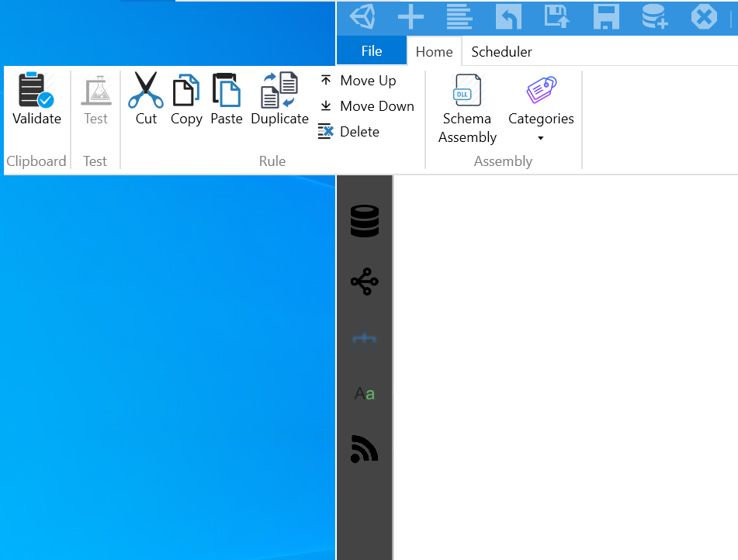The image size is (738, 560).
Task: Click the Save As icon in toolbar
Action: (556, 16)
